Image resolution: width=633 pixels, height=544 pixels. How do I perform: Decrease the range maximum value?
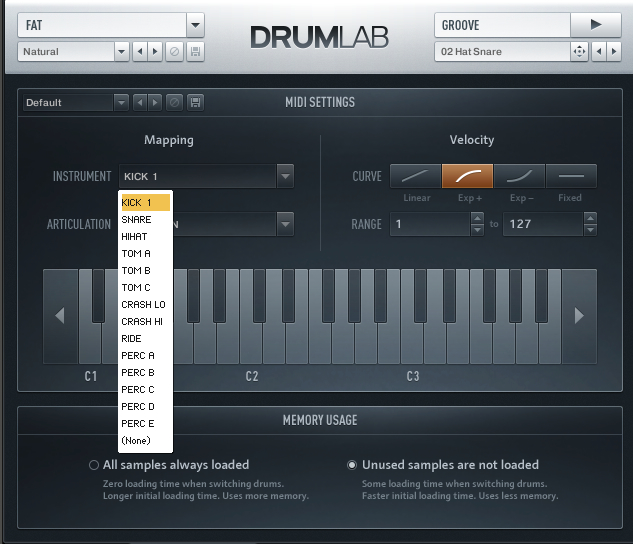pyautogui.click(x=590, y=230)
